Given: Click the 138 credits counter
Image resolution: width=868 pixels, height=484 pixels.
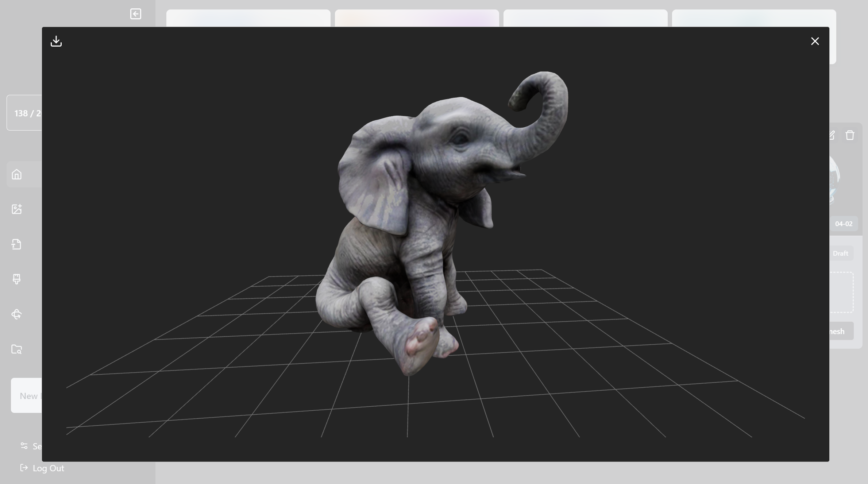Looking at the screenshot, I should coord(24,113).
